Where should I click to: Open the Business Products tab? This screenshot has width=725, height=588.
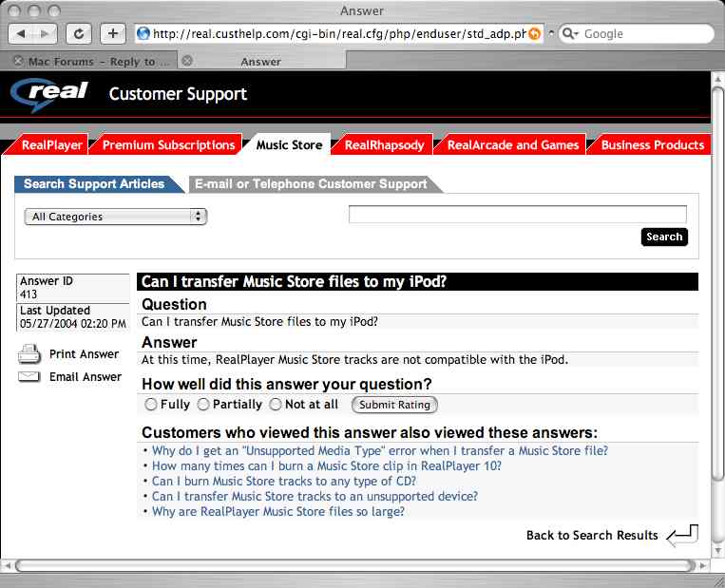click(x=653, y=145)
